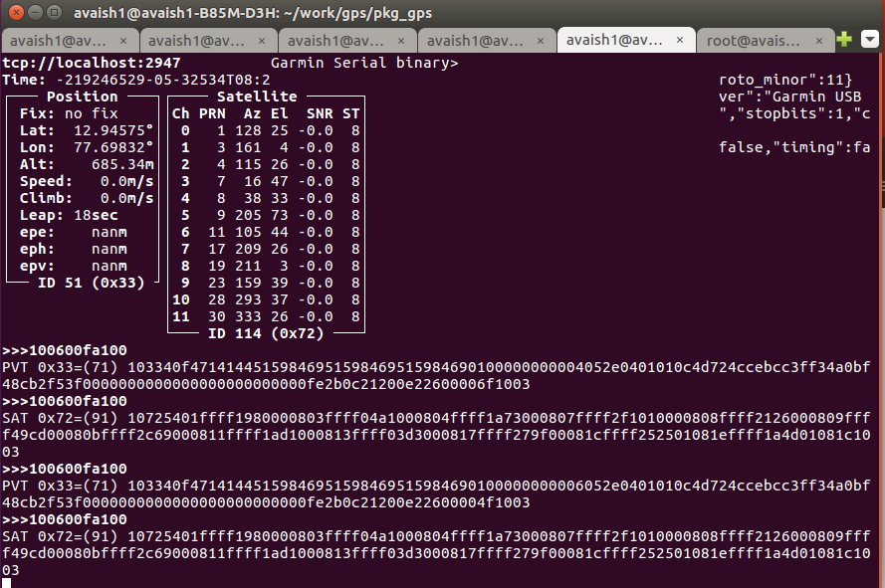Close the fourth avaish1 terminal tab
The image size is (885, 588).
[x=541, y=41]
